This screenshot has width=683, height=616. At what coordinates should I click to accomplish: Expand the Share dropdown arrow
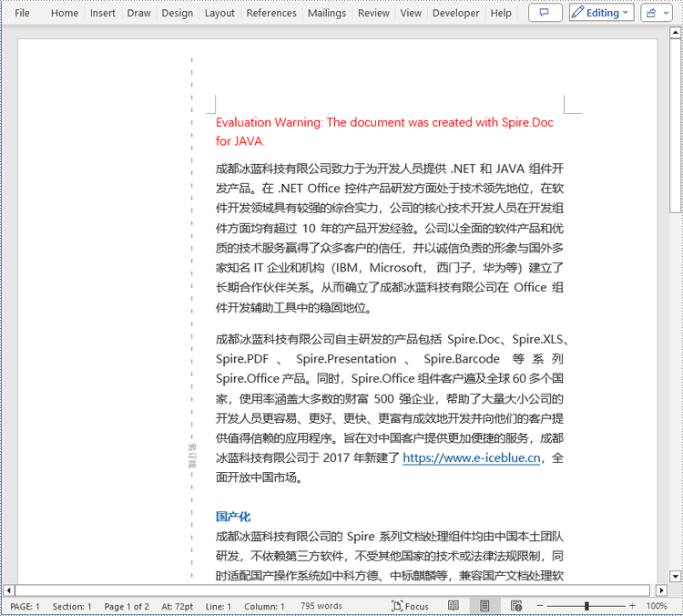666,13
